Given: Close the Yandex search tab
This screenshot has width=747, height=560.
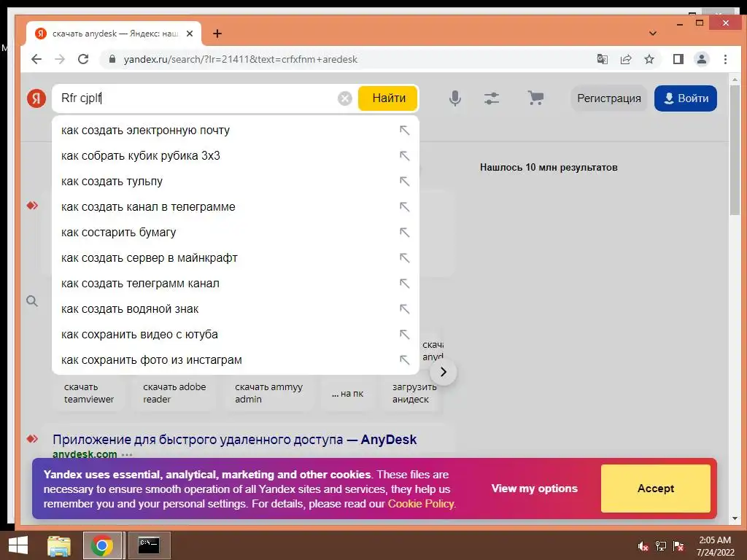Looking at the screenshot, I should point(190,34).
